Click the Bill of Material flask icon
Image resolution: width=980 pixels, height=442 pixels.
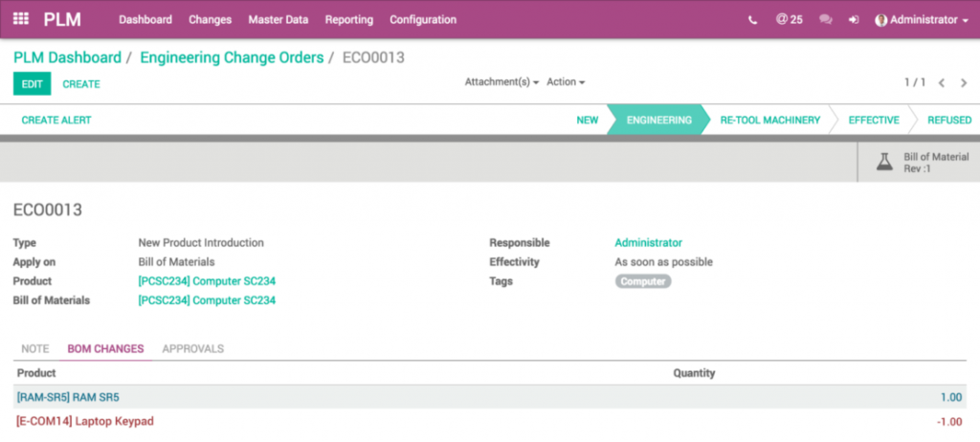(884, 163)
